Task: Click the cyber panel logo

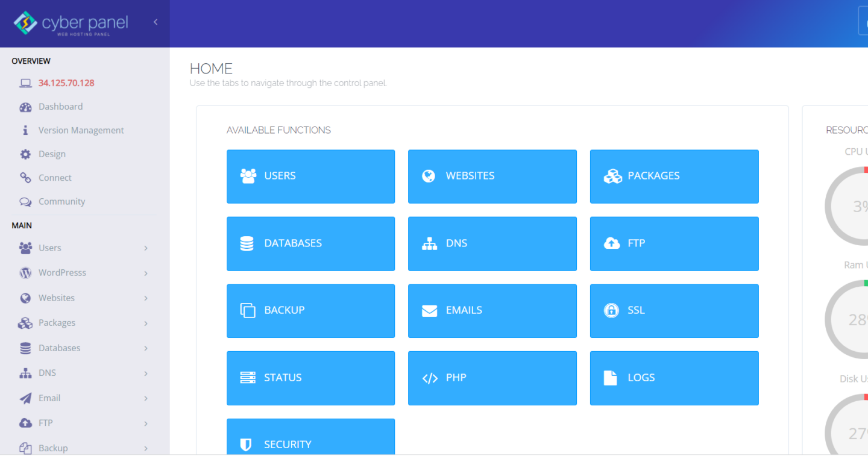Action: click(69, 23)
